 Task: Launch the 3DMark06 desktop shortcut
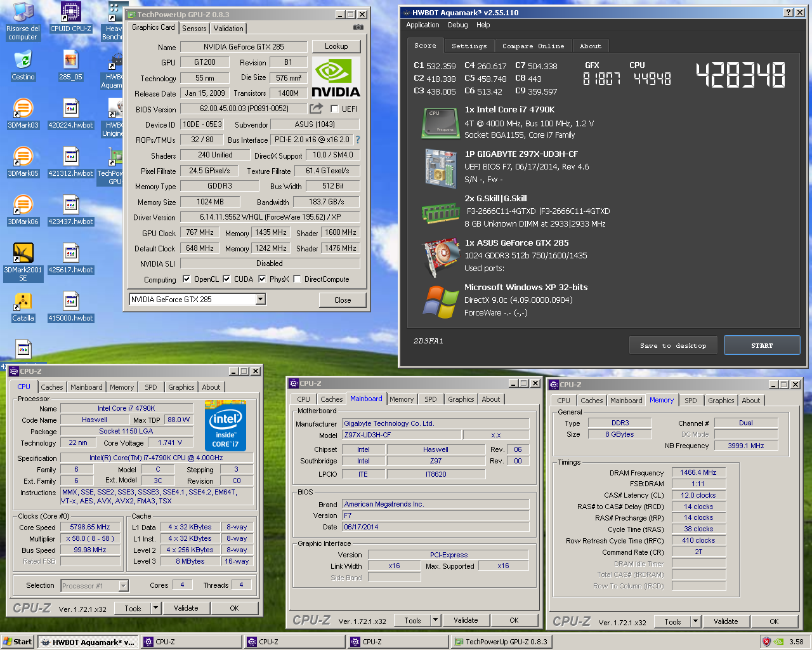23,210
